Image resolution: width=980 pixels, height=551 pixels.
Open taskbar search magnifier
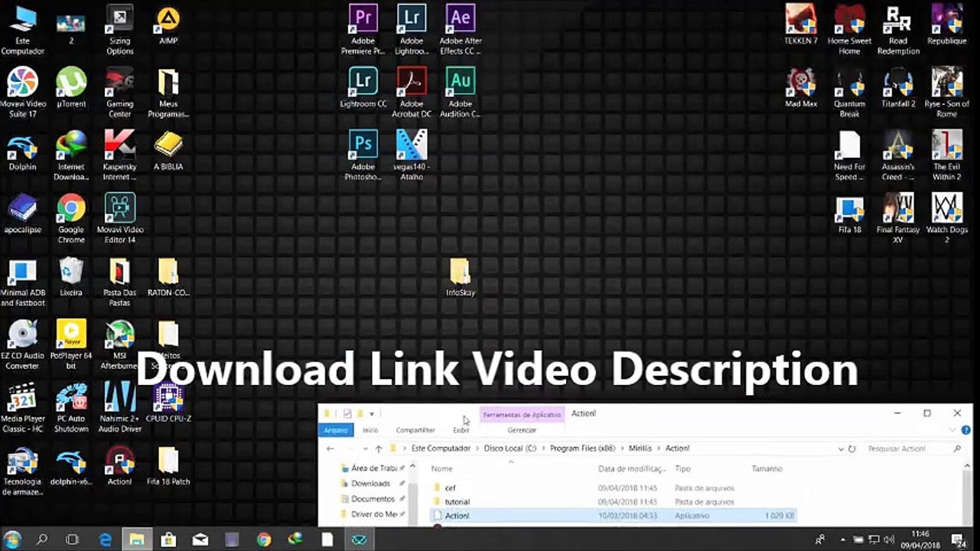pyautogui.click(x=42, y=539)
